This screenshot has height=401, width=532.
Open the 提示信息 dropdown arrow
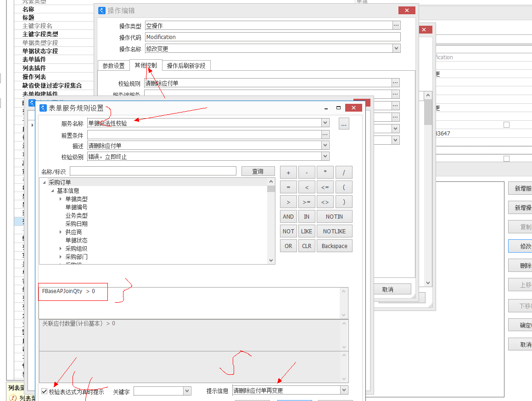click(344, 390)
